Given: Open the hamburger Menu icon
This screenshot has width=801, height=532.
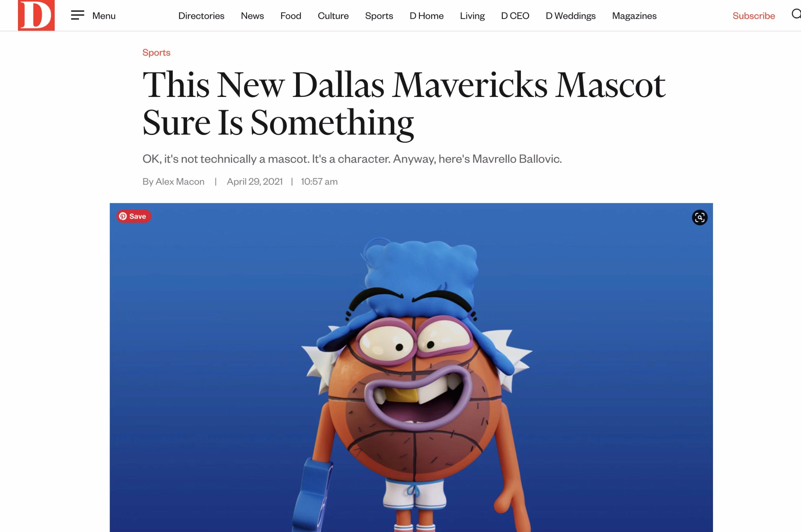Looking at the screenshot, I should 78,15.
